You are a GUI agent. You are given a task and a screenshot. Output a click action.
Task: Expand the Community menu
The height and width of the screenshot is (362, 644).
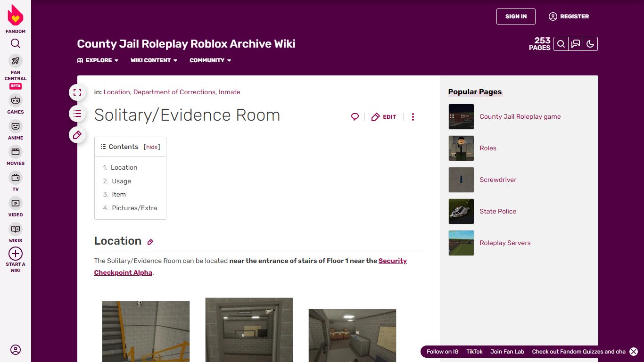point(210,60)
